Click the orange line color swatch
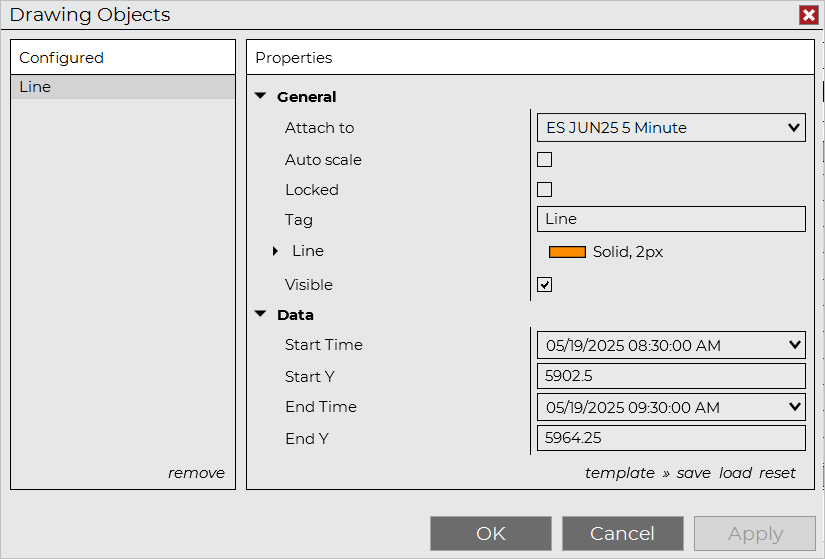Image resolution: width=825 pixels, height=559 pixels. [567, 252]
